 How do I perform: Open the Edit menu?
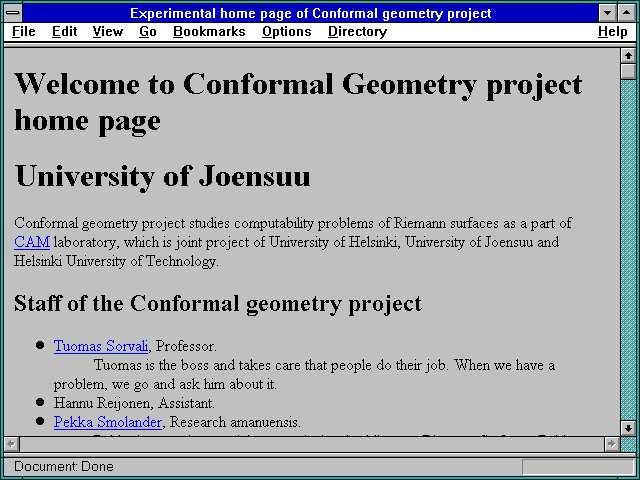[64, 31]
